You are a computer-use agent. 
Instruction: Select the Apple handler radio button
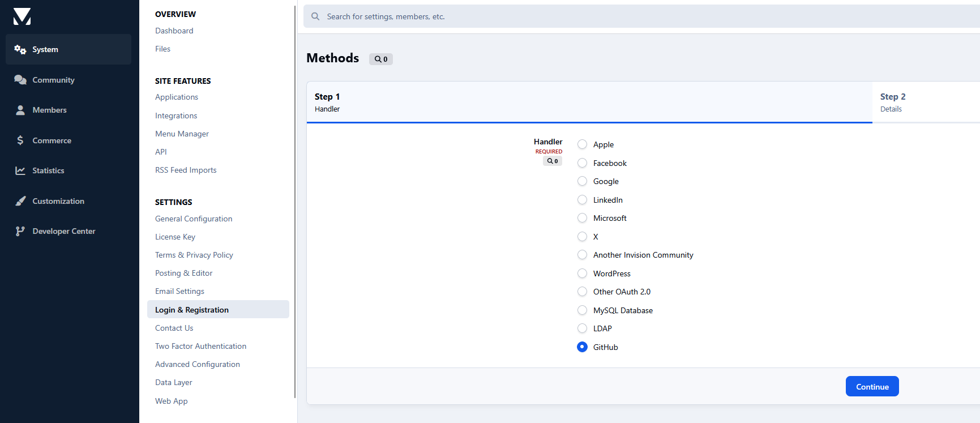[x=582, y=144]
